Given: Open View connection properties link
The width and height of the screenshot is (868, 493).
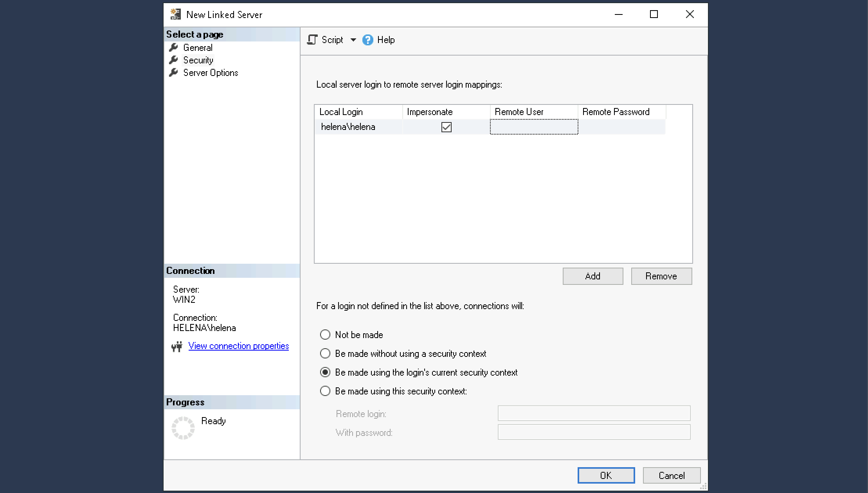Looking at the screenshot, I should pos(238,346).
